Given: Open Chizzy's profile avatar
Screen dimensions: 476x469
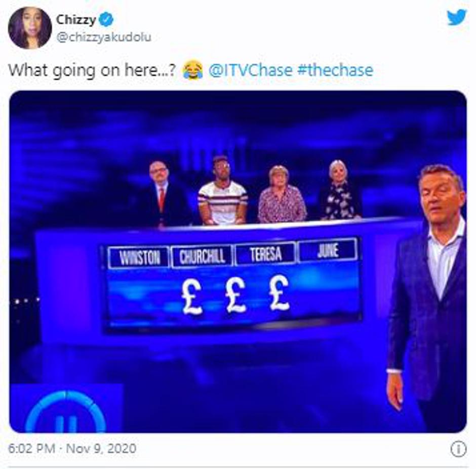Looking at the screenshot, I should tap(30, 28).
